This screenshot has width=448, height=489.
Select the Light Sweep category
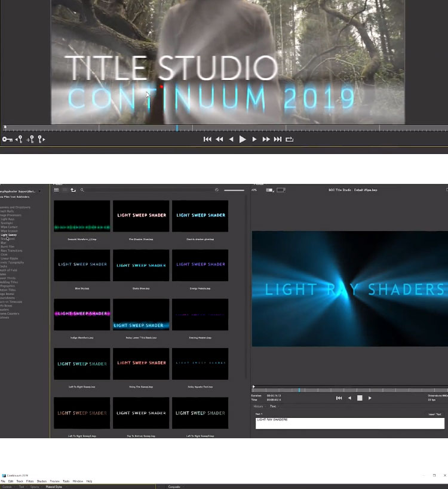tap(9, 235)
